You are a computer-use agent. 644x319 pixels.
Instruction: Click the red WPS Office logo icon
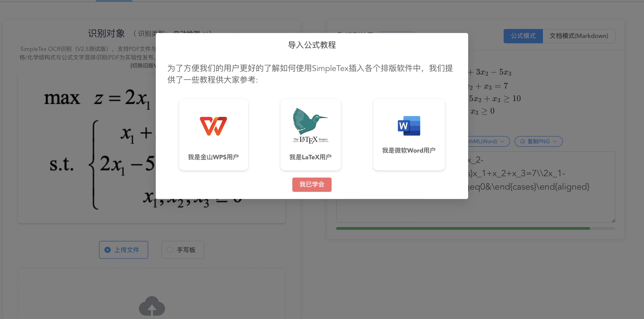point(213,126)
